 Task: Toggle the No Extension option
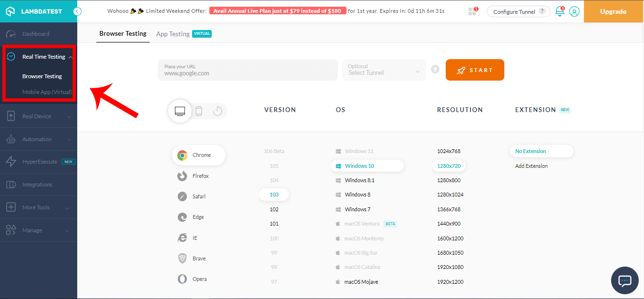[541, 151]
